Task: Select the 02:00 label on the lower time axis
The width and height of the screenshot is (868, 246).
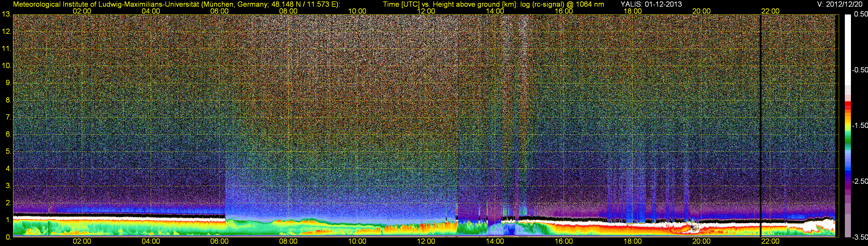Action: pos(82,241)
